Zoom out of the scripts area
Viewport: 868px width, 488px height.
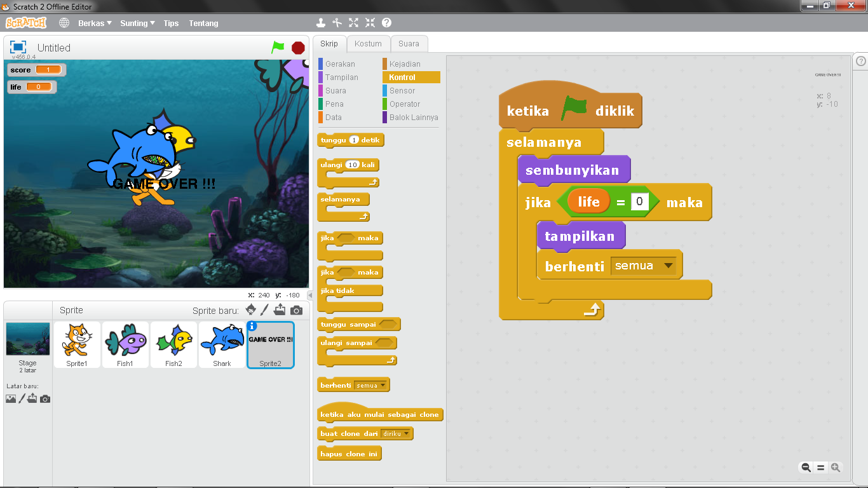pos(805,467)
